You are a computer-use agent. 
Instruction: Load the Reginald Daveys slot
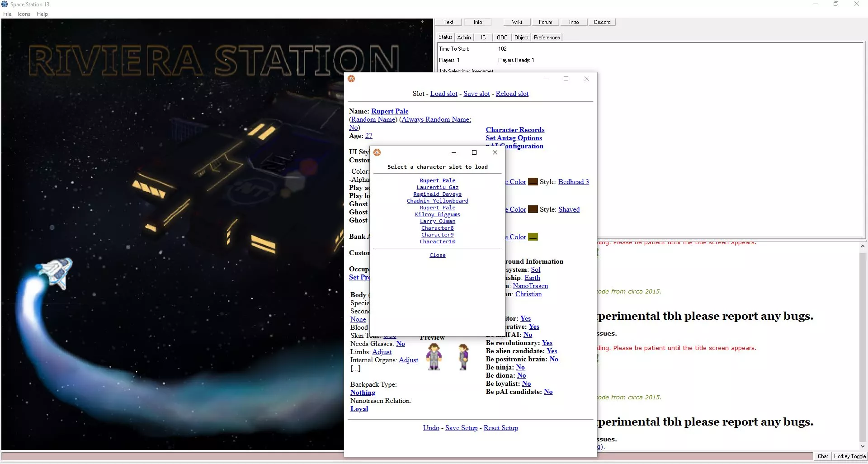(x=438, y=194)
